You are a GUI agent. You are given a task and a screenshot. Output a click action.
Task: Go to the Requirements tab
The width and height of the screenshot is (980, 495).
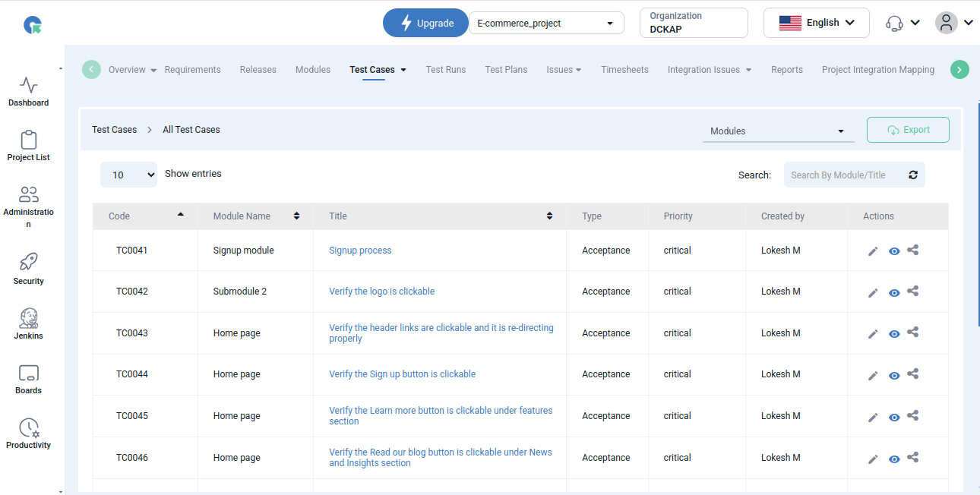192,70
